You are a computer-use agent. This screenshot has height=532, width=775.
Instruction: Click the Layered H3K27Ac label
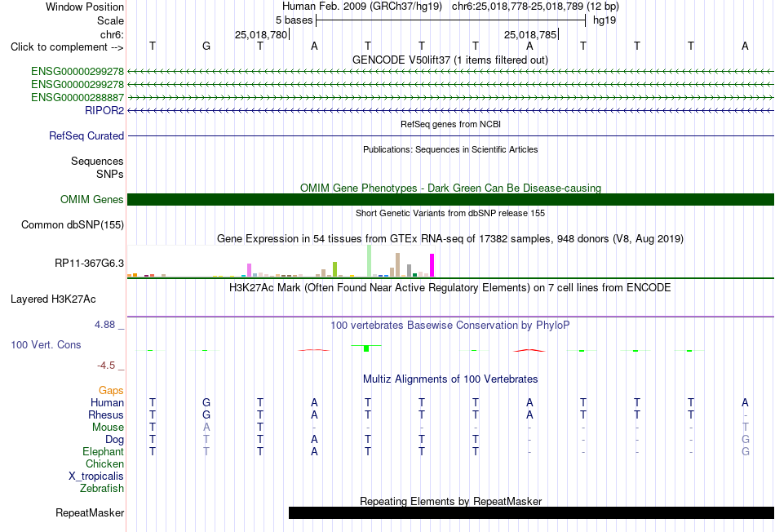click(x=53, y=299)
